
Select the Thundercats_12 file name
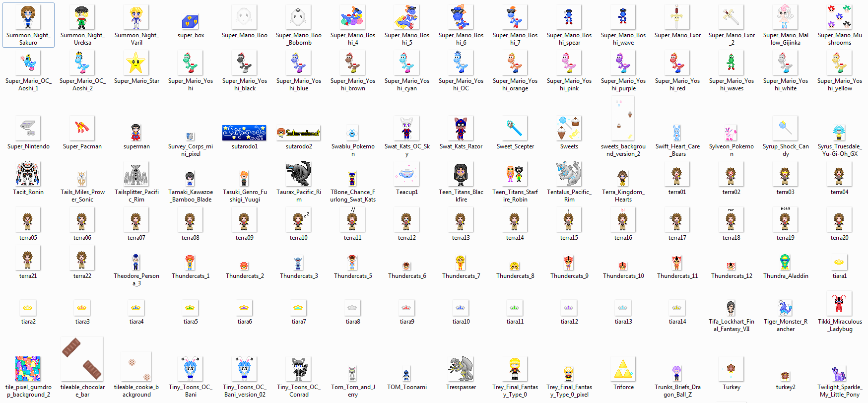coord(732,276)
